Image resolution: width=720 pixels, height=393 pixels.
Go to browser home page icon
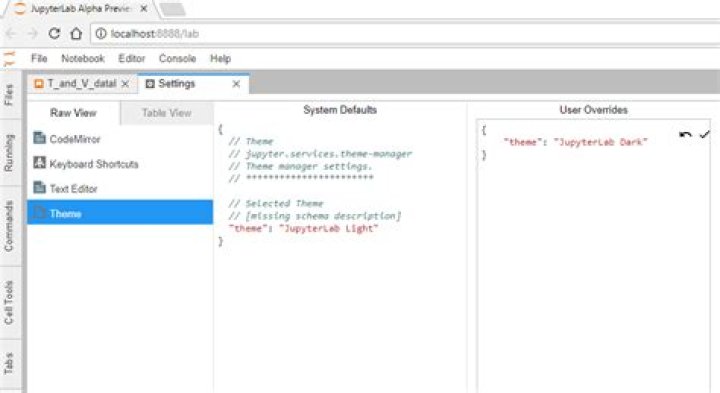click(x=76, y=34)
